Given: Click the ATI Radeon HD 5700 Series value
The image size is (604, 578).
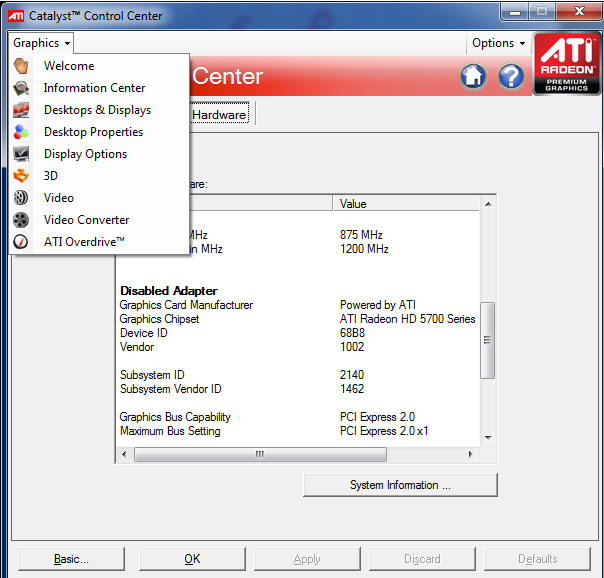Looking at the screenshot, I should [x=408, y=319].
